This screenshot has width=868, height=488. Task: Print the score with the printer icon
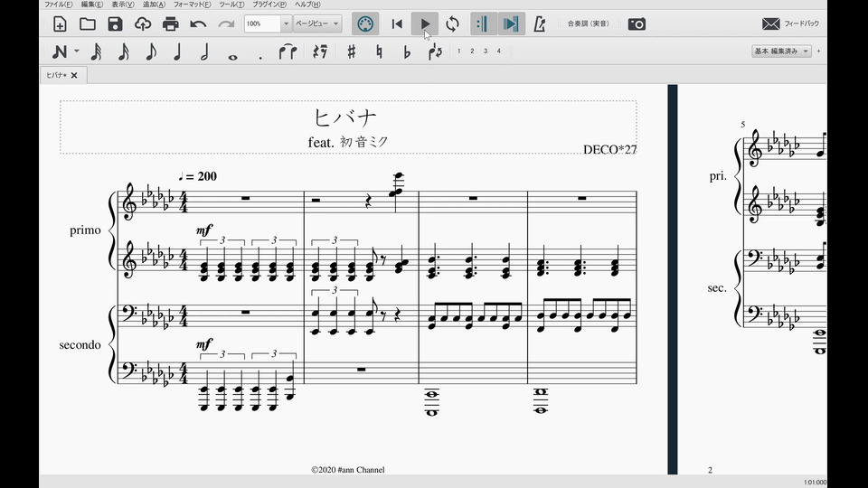click(171, 23)
